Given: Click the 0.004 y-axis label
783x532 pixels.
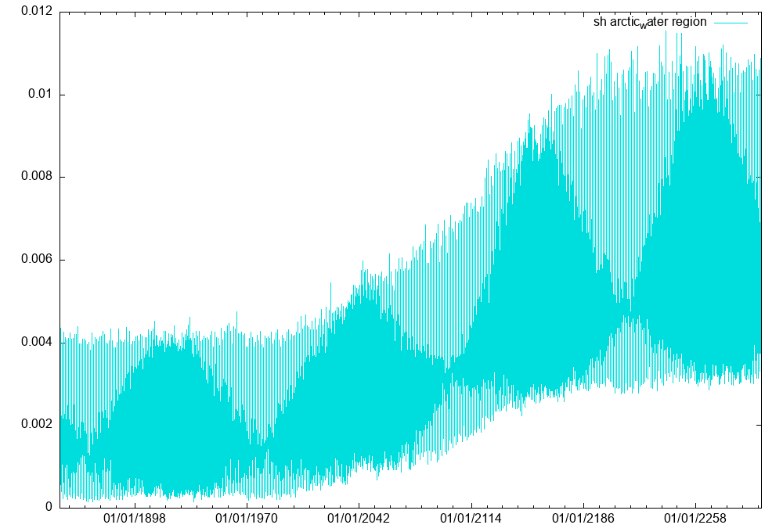Looking at the screenshot, I should tap(36, 342).
